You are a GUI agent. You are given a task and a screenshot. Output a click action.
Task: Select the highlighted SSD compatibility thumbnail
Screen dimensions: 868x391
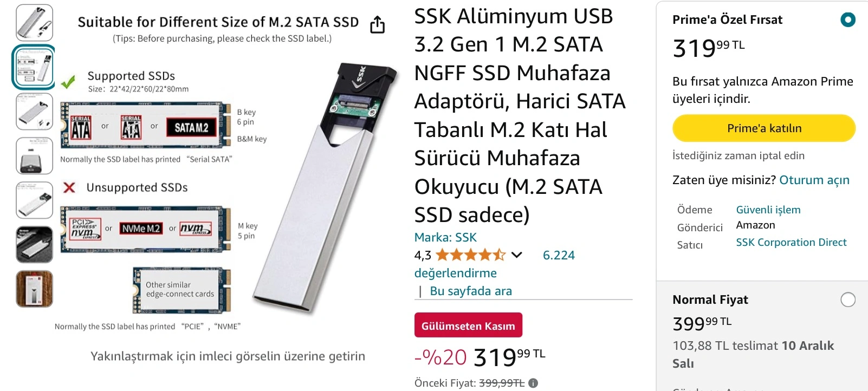tap(35, 67)
